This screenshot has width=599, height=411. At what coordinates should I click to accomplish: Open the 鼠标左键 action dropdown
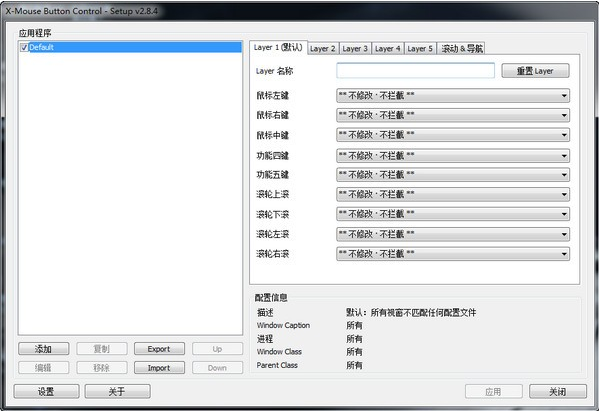pyautogui.click(x=453, y=95)
